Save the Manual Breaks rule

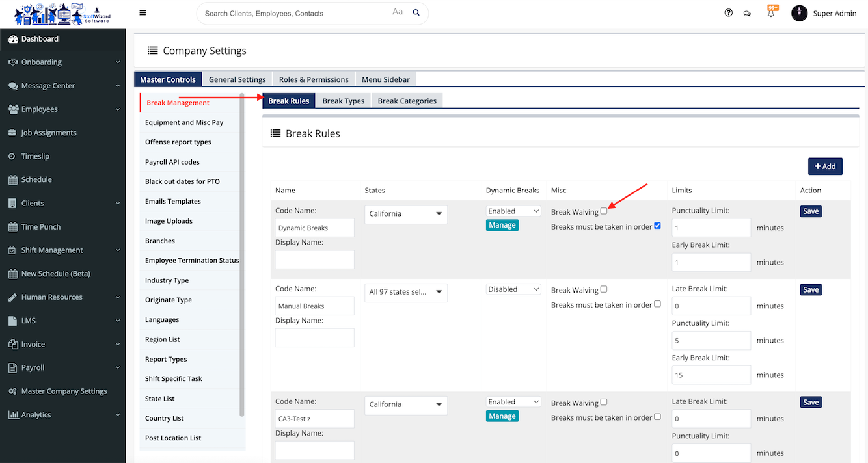coord(811,289)
